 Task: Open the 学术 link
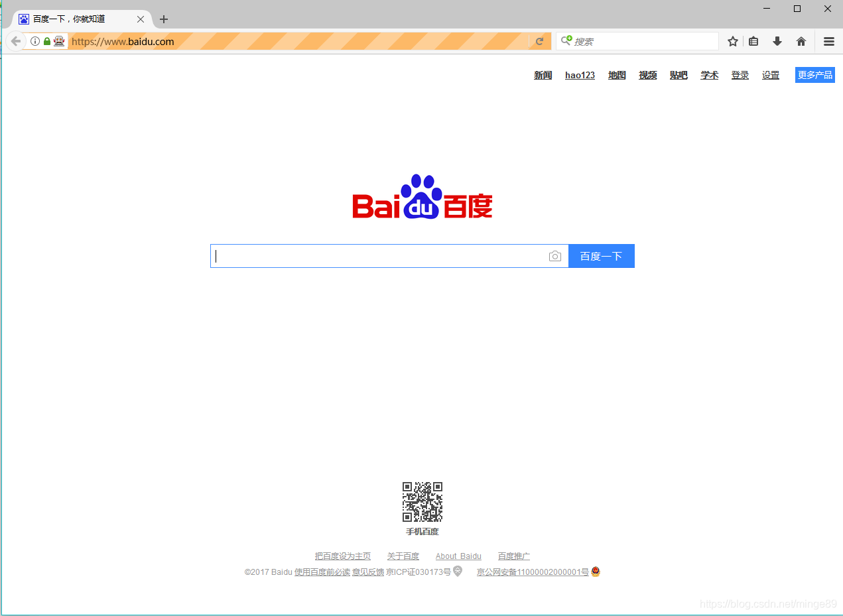click(710, 75)
